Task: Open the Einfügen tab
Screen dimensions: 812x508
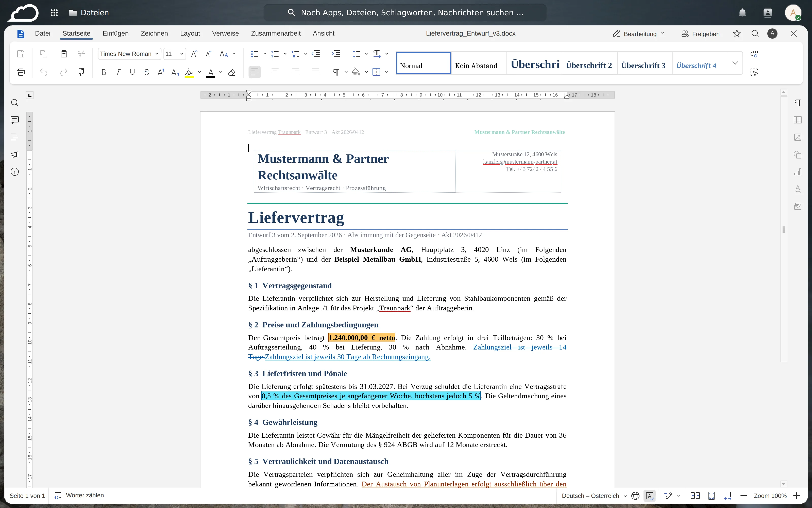Action: pyautogui.click(x=115, y=33)
